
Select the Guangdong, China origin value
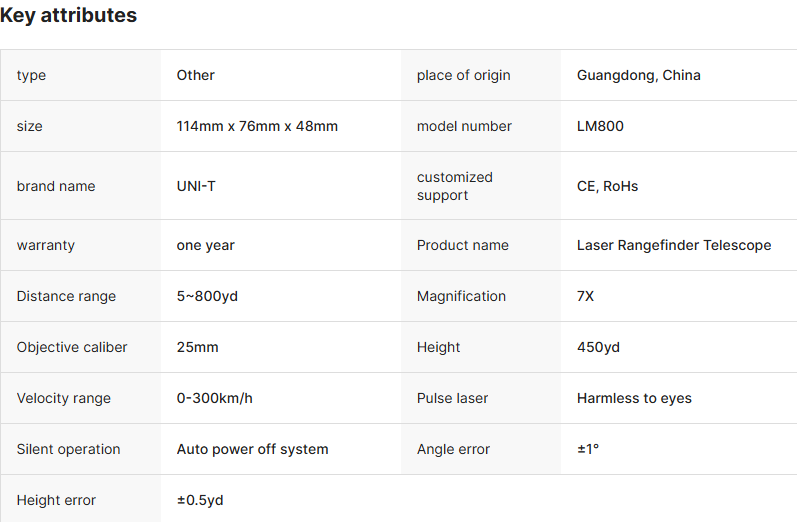click(x=638, y=75)
